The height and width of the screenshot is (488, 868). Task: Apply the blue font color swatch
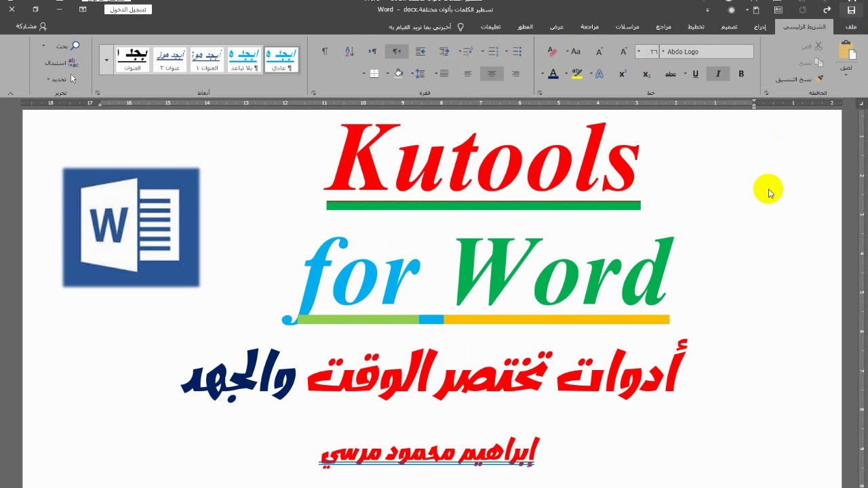(553, 74)
